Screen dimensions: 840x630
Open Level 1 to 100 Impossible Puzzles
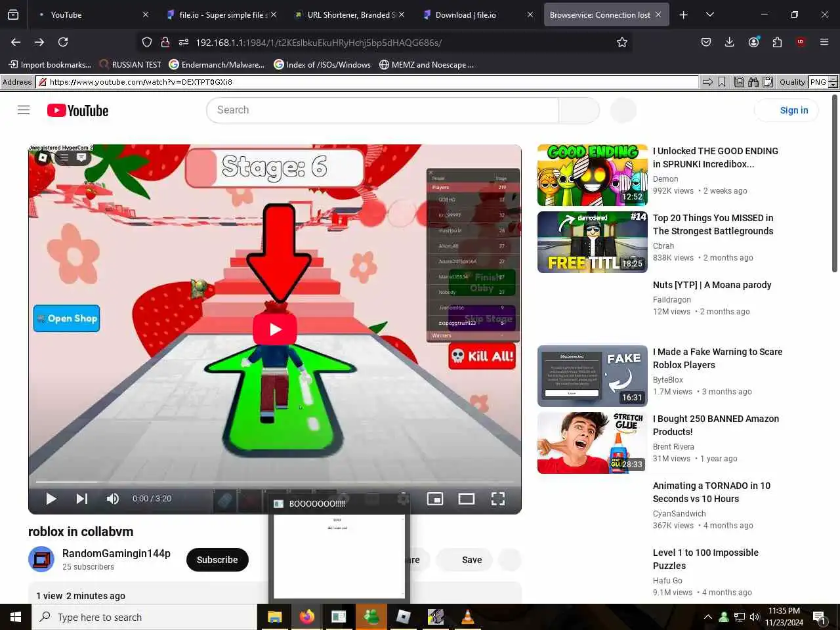pyautogui.click(x=705, y=559)
